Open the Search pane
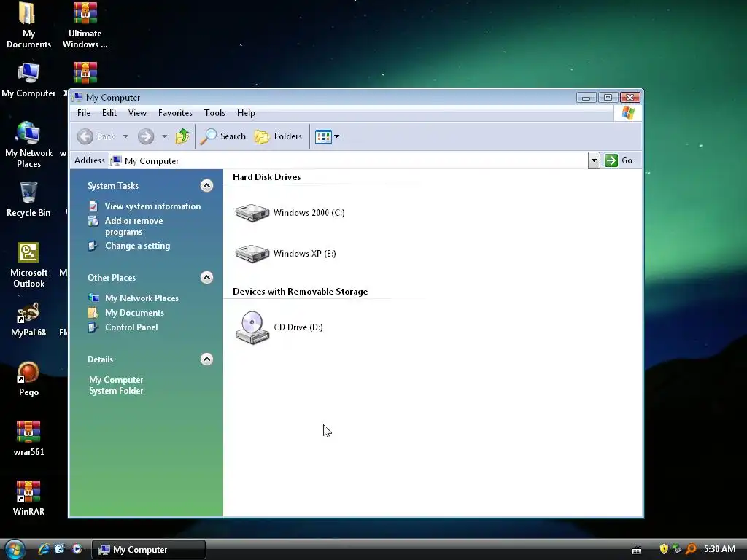This screenshot has width=747, height=560. [222, 136]
